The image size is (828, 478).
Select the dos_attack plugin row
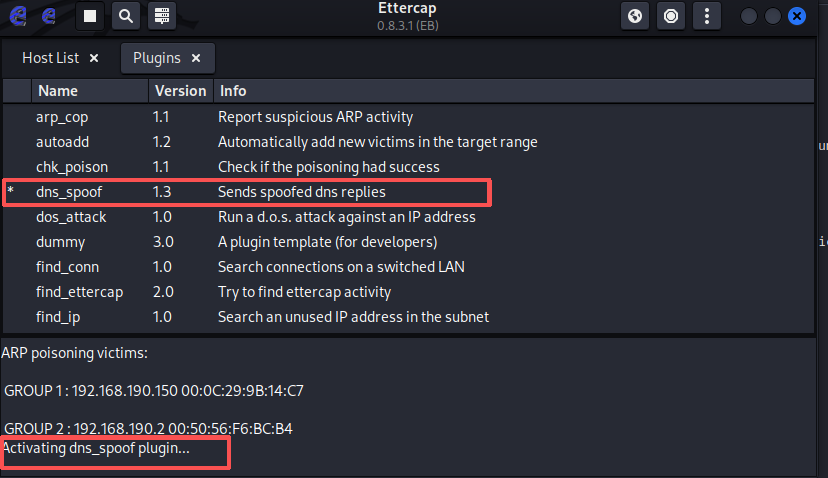click(71, 216)
